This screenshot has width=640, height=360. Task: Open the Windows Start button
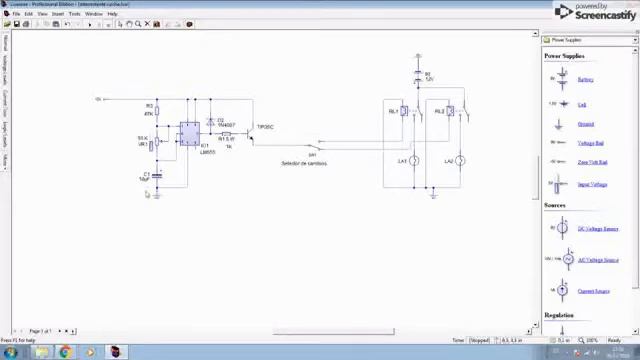point(10,352)
